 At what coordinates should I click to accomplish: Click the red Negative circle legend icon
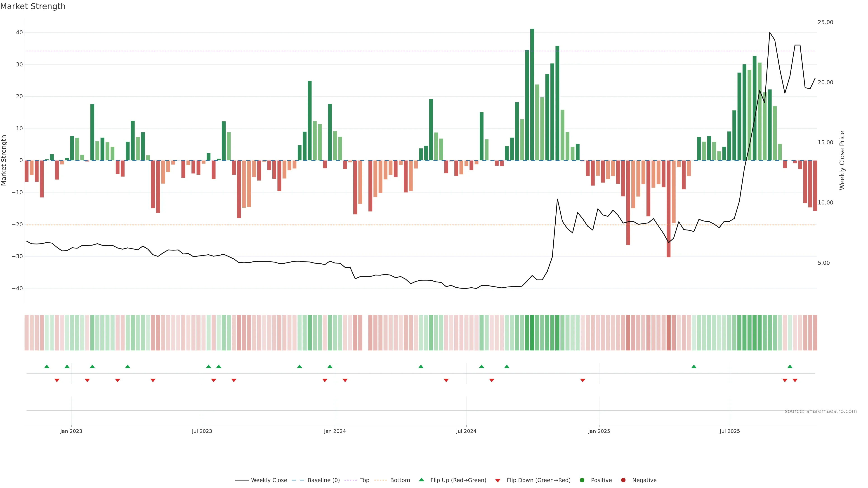pos(623,480)
